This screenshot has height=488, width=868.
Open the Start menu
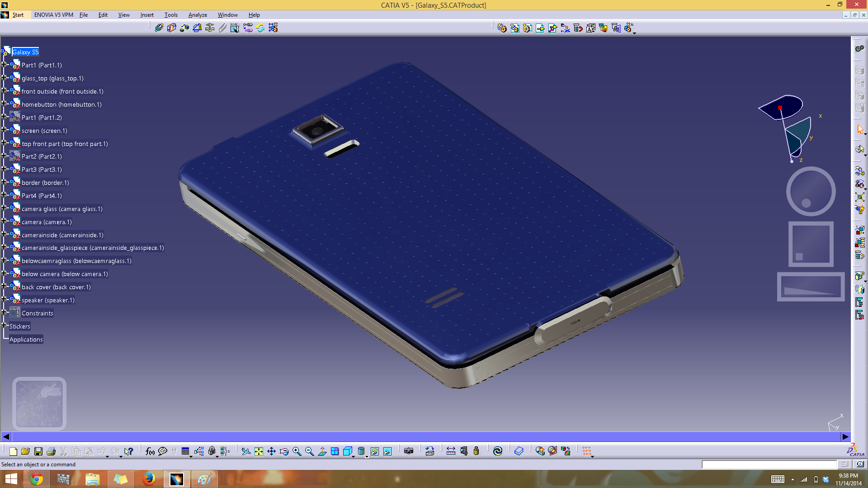click(x=18, y=15)
